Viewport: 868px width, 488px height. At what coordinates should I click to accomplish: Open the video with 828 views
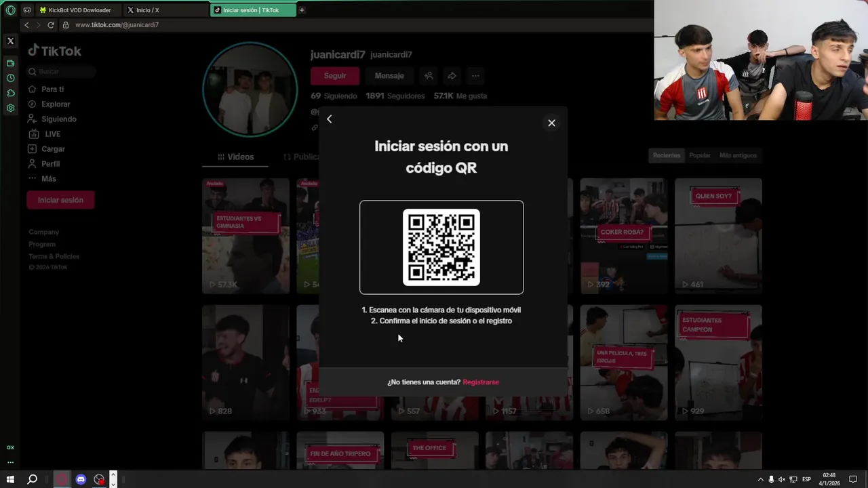245,363
